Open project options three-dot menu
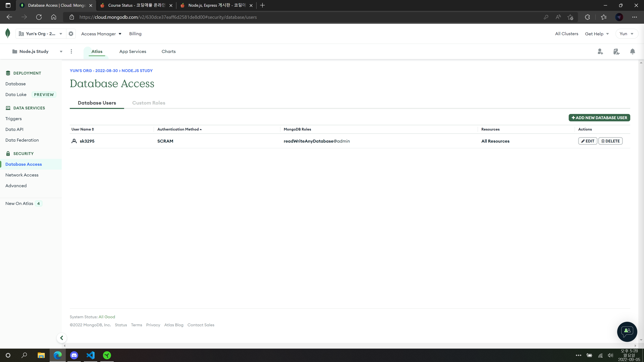The height and width of the screenshot is (362, 644). pyautogui.click(x=71, y=51)
